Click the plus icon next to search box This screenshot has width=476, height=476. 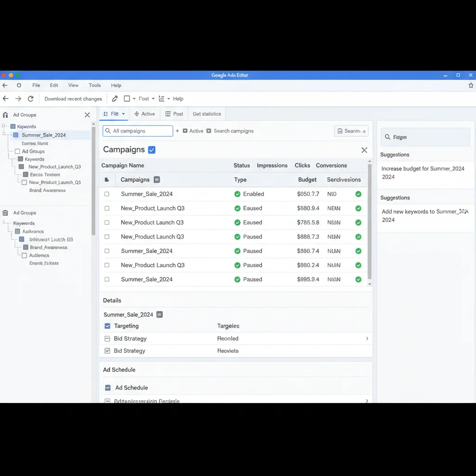(x=177, y=131)
